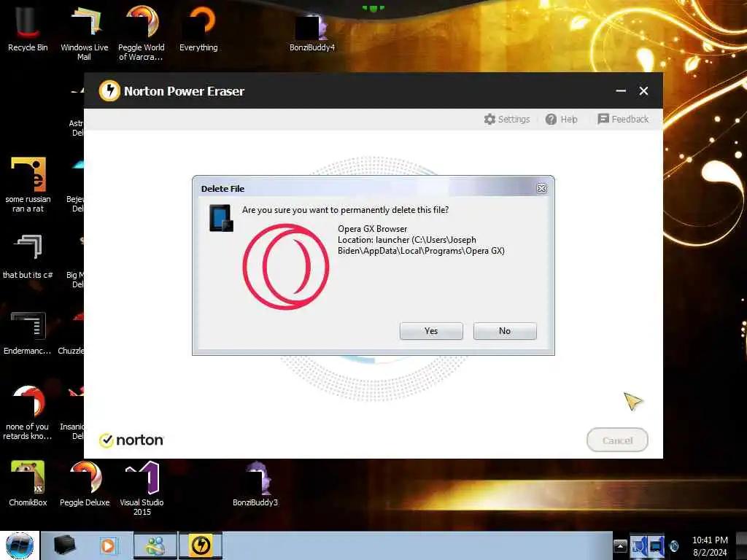Click the black box taskbar icon
This screenshot has height=560, width=747.
click(64, 545)
